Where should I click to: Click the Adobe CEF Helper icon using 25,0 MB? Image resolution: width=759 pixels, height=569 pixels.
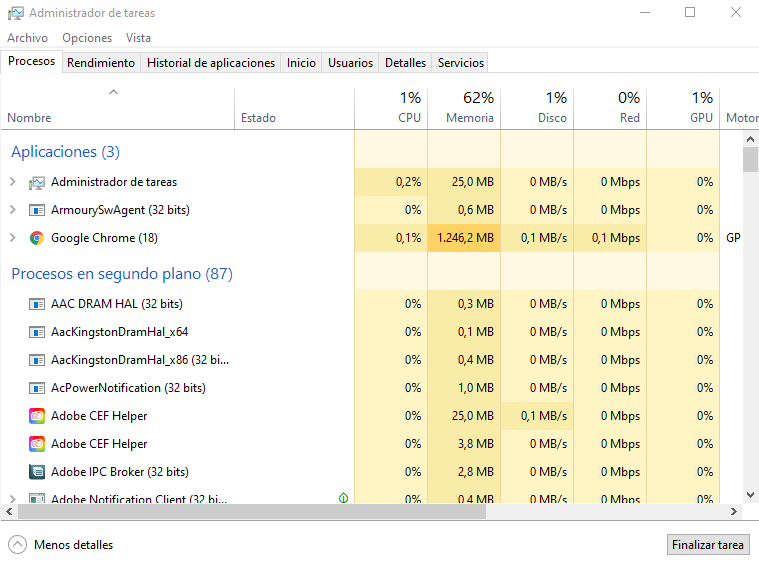click(37, 416)
